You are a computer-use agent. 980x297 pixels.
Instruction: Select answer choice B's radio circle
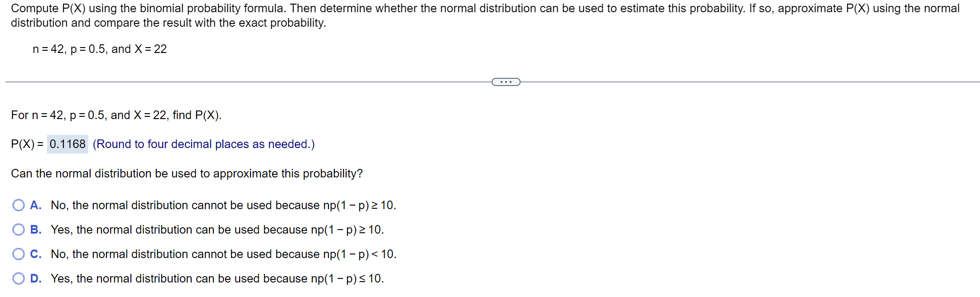18,230
